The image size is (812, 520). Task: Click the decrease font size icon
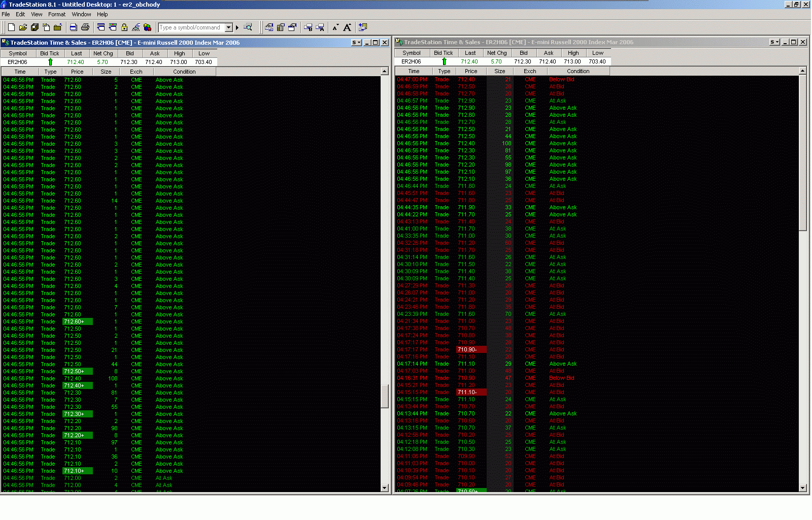335,27
